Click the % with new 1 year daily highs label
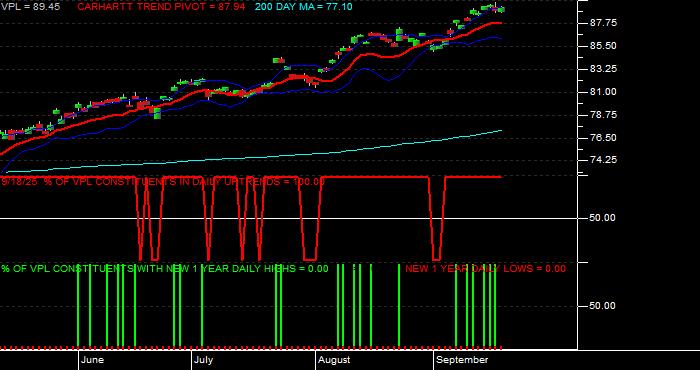The width and height of the screenshot is (700, 370). pos(165,269)
